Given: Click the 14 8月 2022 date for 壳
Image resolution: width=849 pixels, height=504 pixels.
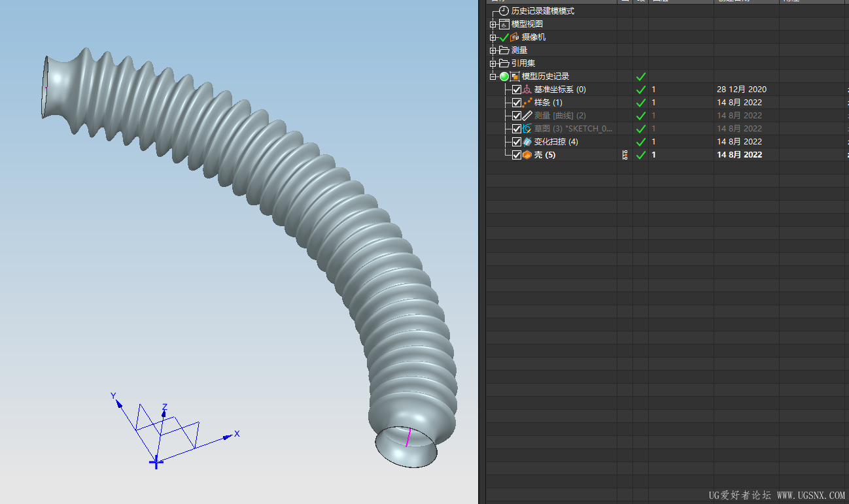Looking at the screenshot, I should (739, 155).
